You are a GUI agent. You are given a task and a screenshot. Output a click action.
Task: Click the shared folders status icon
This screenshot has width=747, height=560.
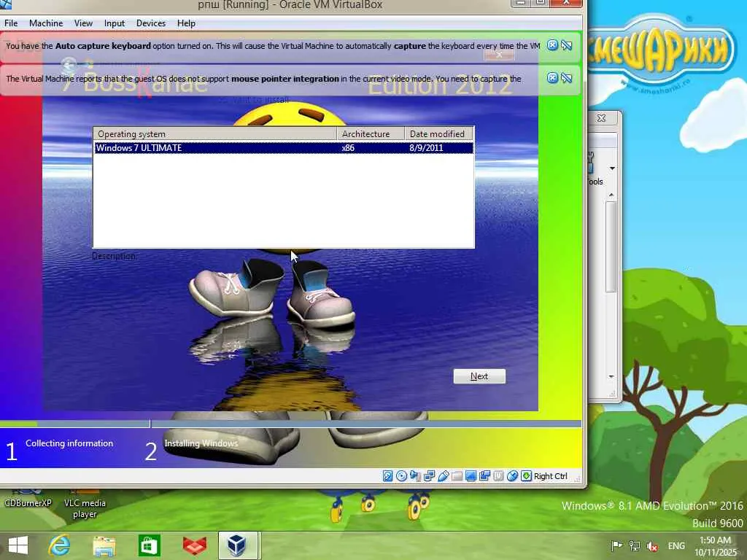(457, 475)
